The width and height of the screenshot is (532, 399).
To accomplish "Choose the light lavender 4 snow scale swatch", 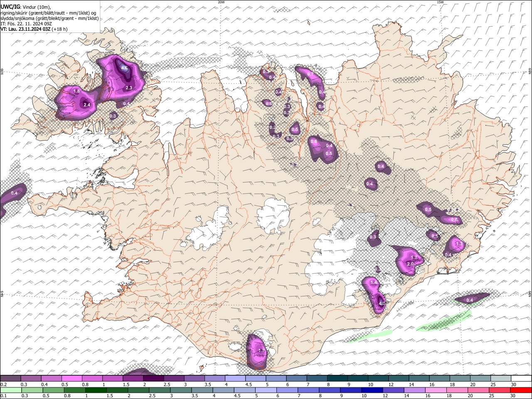I will 235,379.
